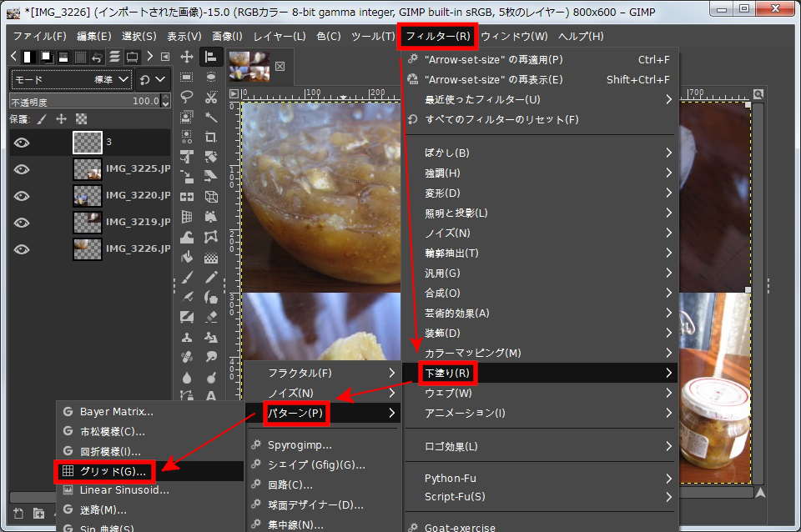Expand the ぼかし(B) blur submenu

541,153
